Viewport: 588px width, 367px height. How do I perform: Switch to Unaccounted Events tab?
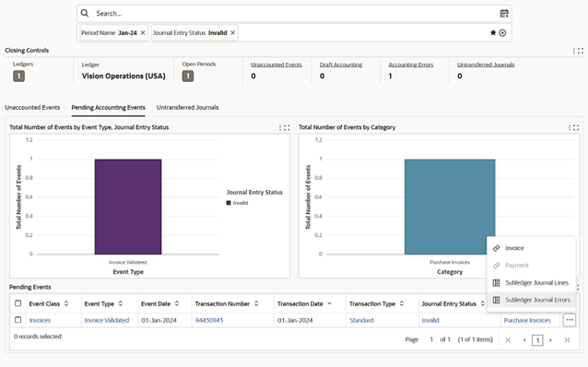point(32,107)
